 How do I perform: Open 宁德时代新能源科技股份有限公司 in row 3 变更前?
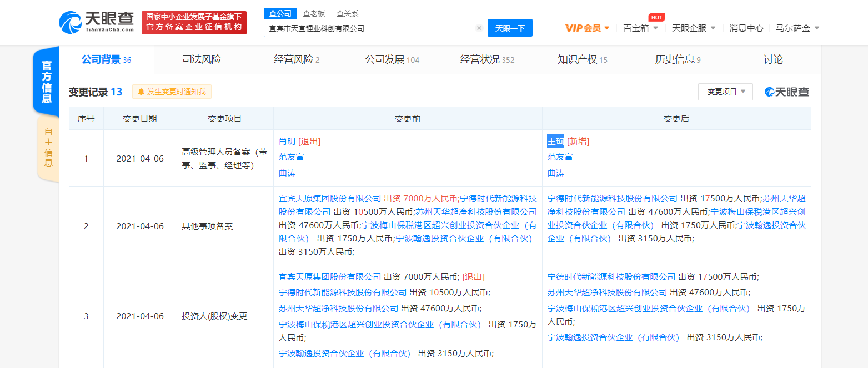pos(343,292)
